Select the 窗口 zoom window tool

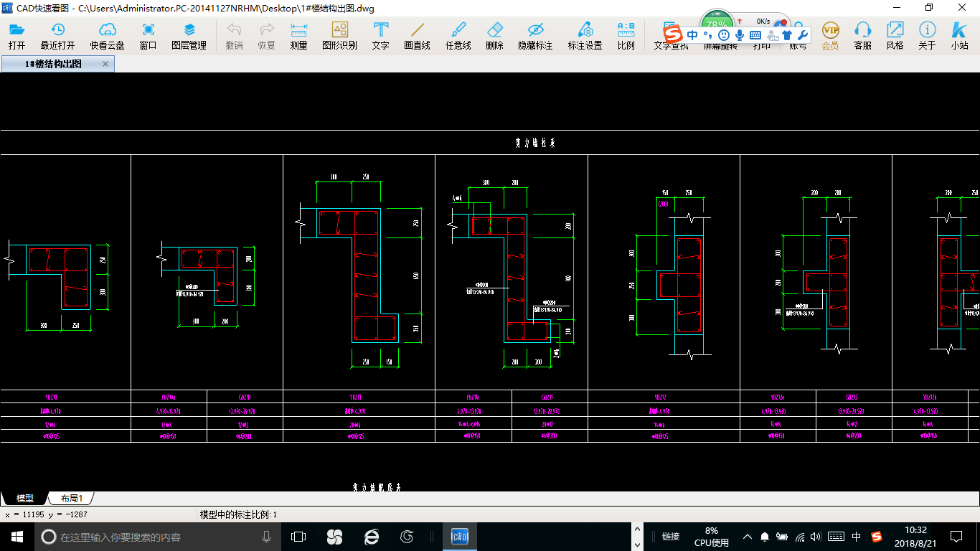click(148, 36)
